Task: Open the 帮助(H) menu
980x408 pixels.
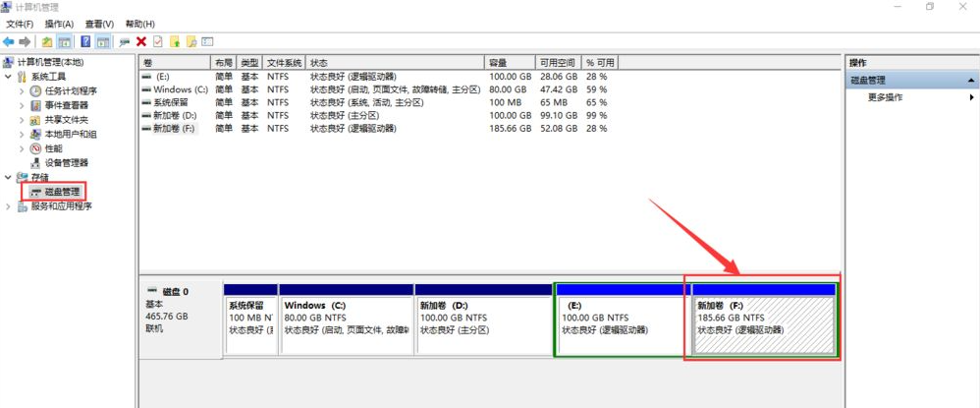Action: (x=140, y=24)
